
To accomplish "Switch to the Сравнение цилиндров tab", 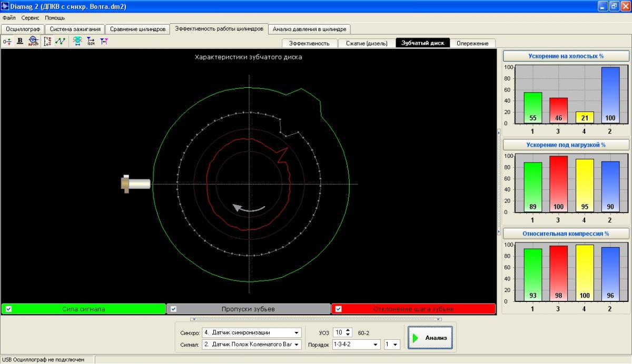I will click(x=137, y=29).
